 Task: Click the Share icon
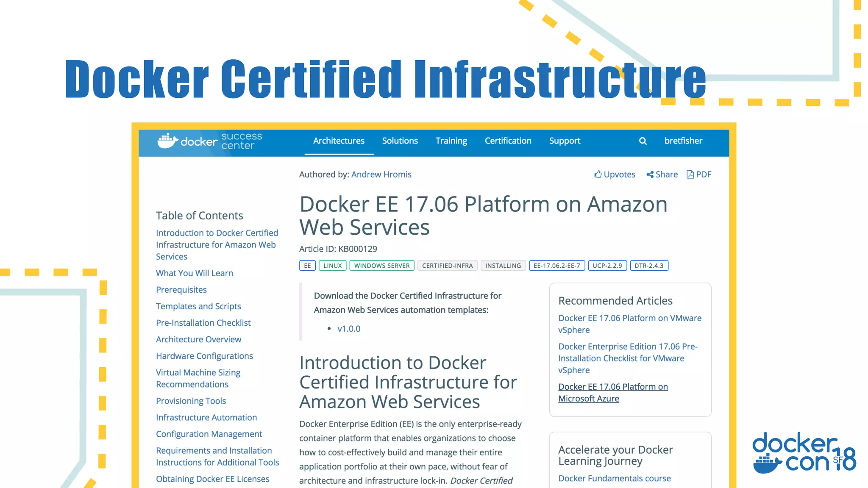[650, 175]
